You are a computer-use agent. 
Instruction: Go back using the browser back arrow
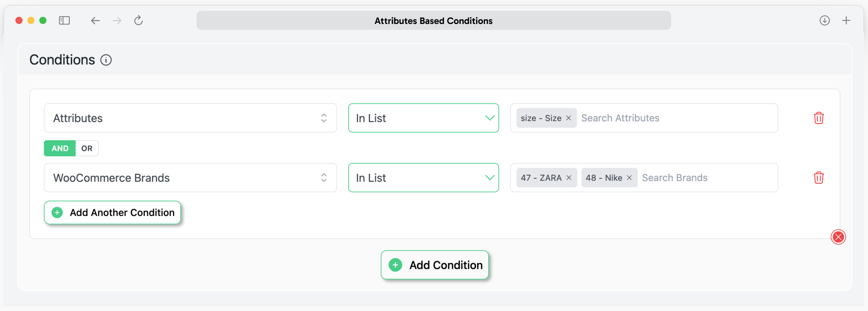tap(95, 21)
